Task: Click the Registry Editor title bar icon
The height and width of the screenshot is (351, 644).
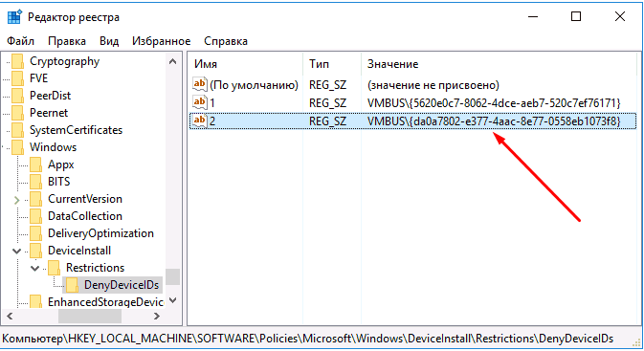Action: tap(14, 17)
